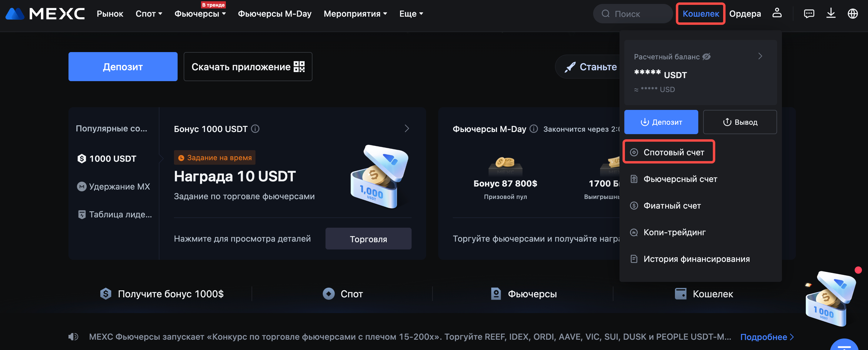Click the Спот shortcut at the bottom

pyautogui.click(x=342, y=294)
